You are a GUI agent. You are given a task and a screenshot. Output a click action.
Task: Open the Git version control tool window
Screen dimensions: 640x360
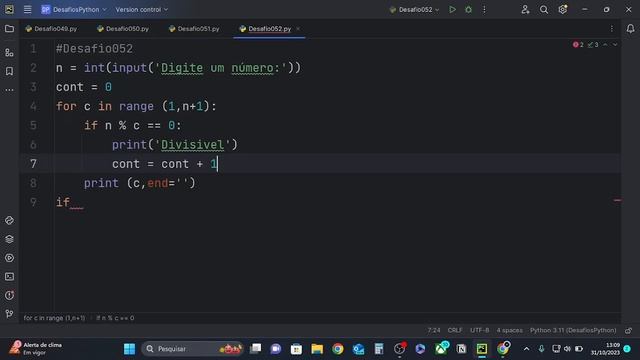[9, 313]
